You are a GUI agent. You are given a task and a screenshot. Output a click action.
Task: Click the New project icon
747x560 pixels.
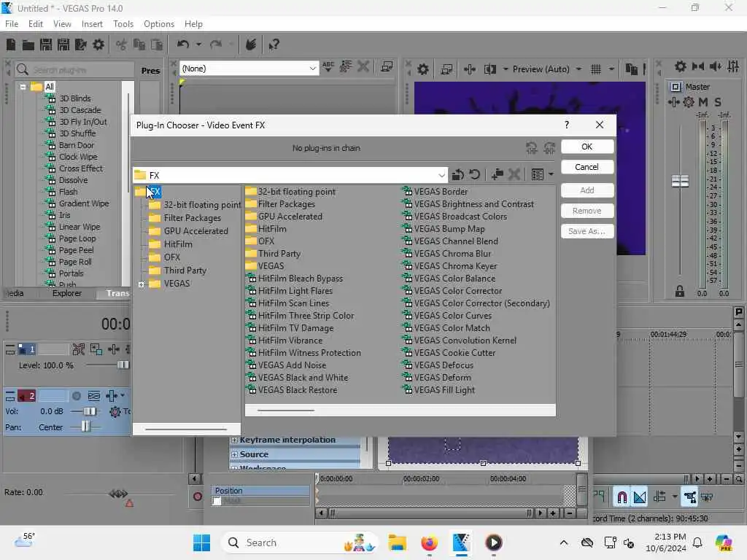(11, 44)
